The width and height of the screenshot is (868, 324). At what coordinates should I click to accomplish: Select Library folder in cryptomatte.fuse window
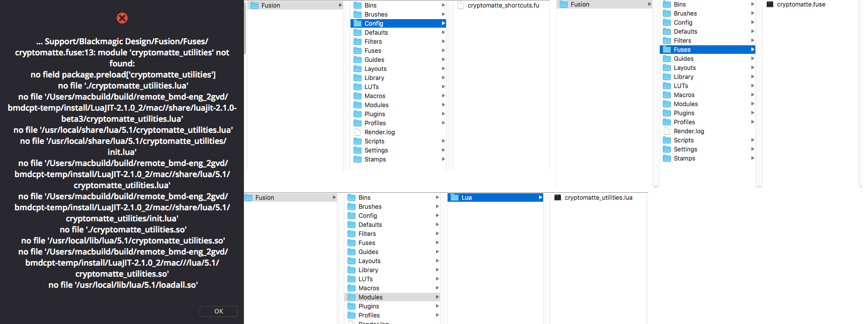[x=708, y=77]
